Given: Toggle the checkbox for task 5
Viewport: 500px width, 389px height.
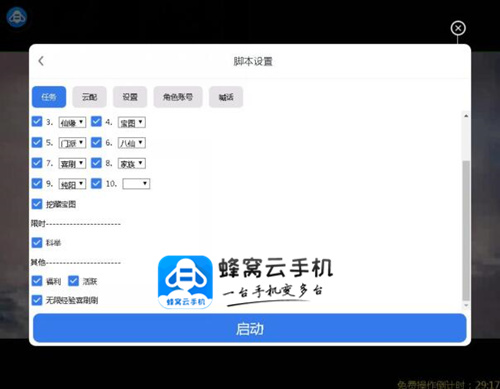Looking at the screenshot, I should tap(37, 142).
